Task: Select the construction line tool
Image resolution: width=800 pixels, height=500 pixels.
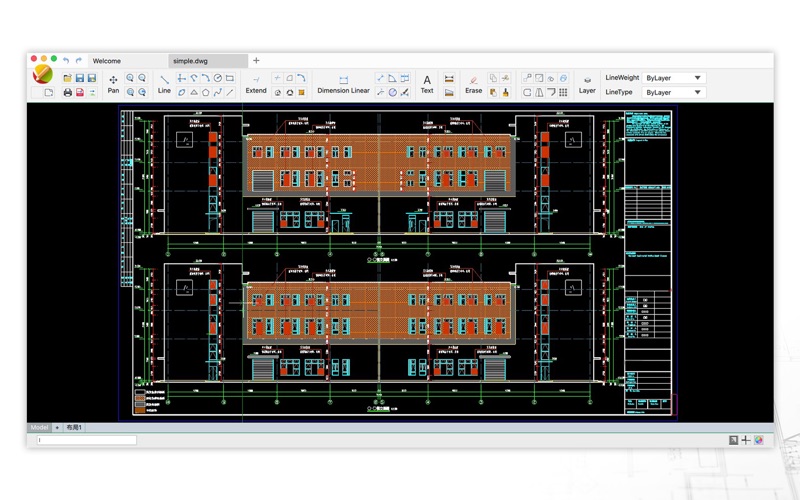Action: 182,78
